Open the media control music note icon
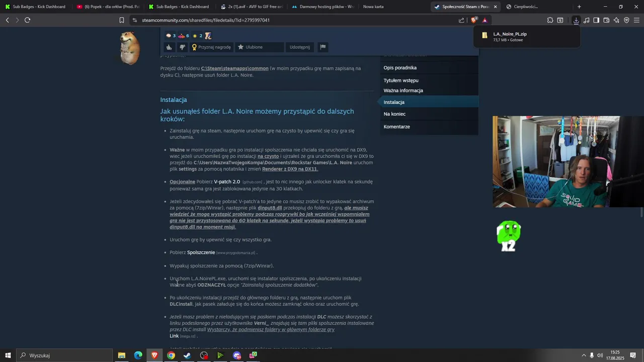The width and height of the screenshot is (644, 362). coord(586,20)
